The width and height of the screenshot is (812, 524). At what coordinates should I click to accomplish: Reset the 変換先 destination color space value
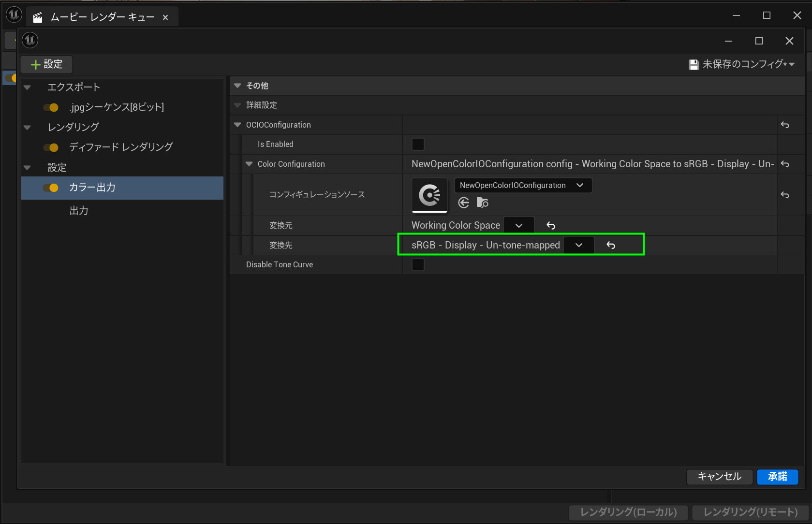(x=611, y=246)
